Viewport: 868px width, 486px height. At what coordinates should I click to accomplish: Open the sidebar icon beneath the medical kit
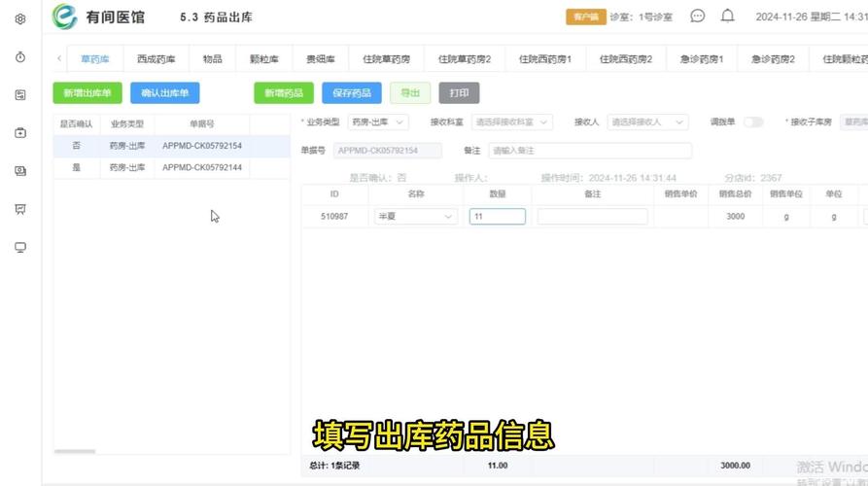20,171
